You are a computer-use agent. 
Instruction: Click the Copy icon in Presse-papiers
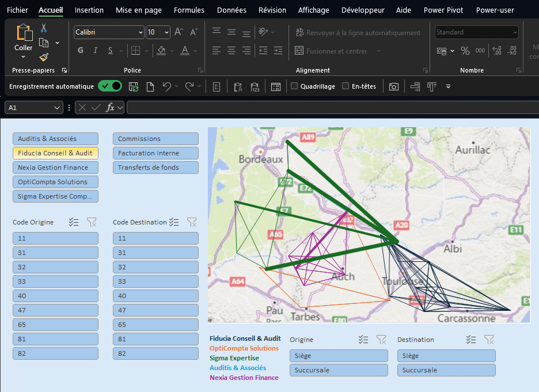(44, 43)
